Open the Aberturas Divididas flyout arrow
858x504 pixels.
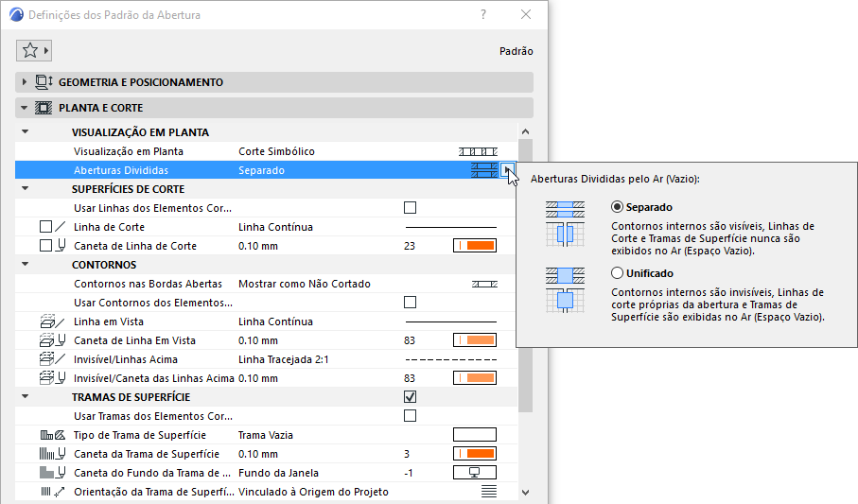pyautogui.click(x=507, y=170)
